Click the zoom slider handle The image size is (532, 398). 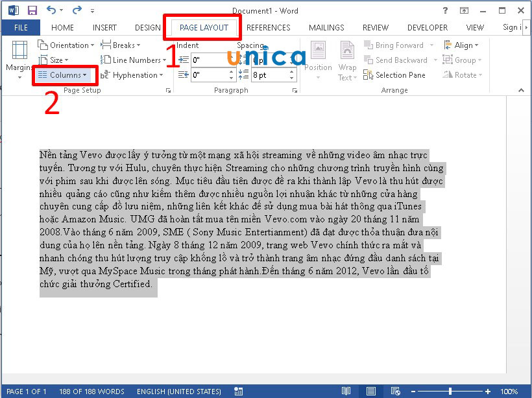click(450, 392)
